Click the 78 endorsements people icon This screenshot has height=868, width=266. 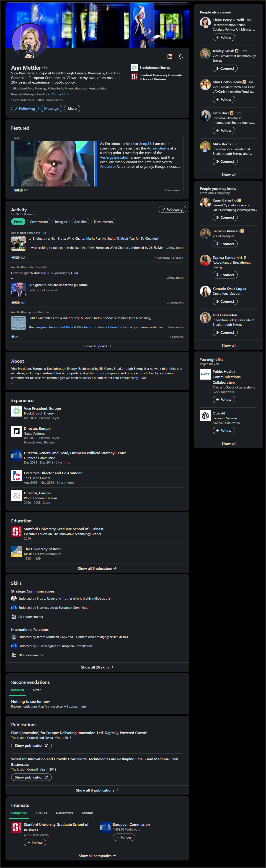(x=14, y=655)
